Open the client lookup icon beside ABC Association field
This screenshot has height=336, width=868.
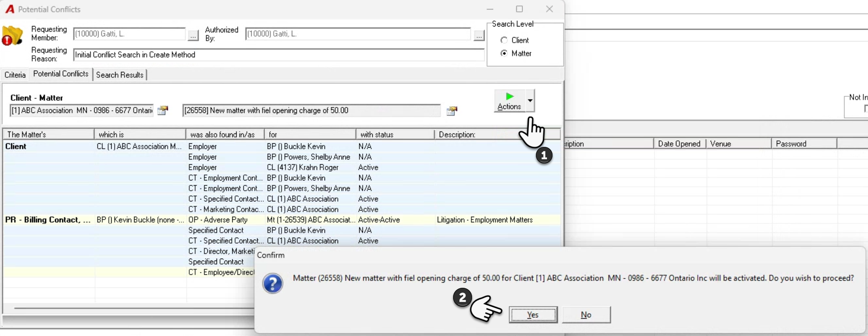pos(162,111)
